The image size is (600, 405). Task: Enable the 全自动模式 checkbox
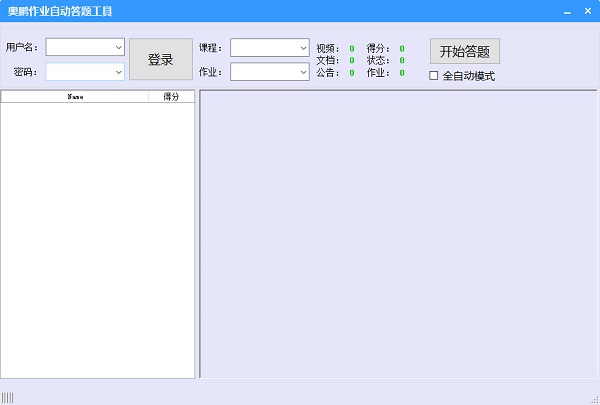(x=434, y=76)
